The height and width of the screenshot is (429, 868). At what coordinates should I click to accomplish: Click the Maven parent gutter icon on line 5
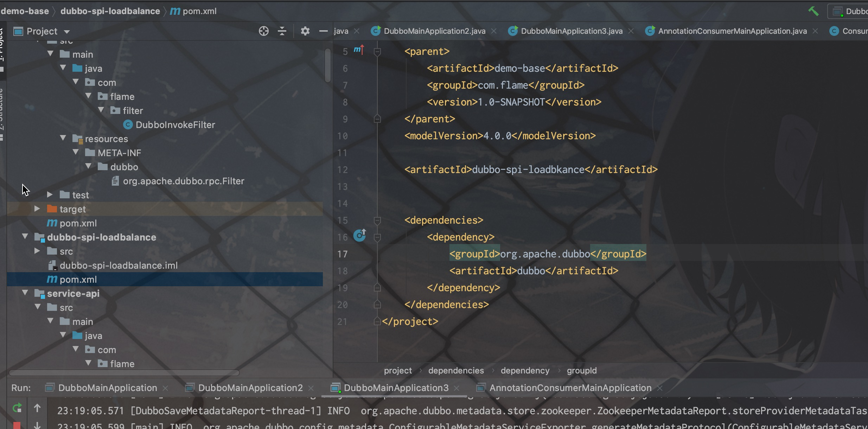point(358,50)
